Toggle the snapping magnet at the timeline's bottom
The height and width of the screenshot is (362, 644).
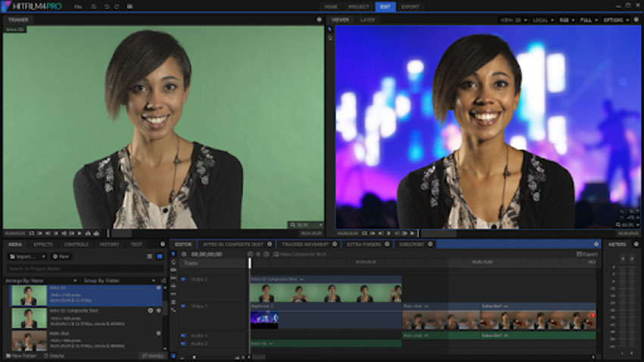pyautogui.click(x=174, y=356)
